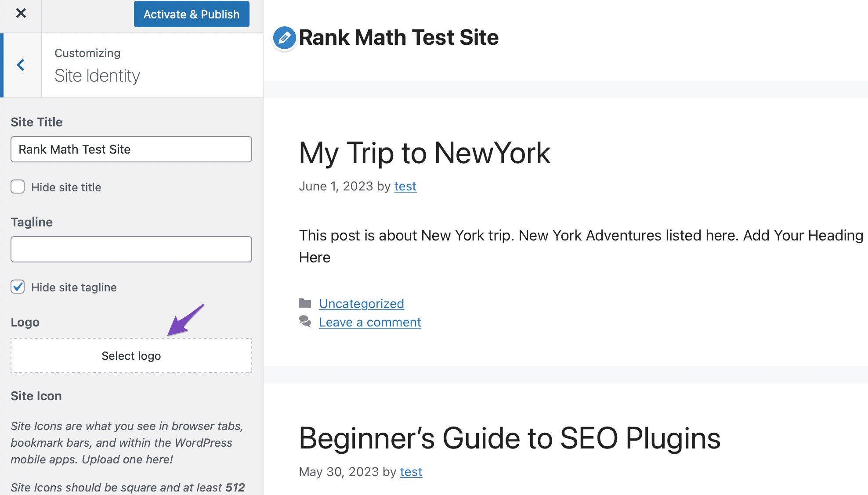Toggle the Hide site tagline checkbox

(18, 287)
